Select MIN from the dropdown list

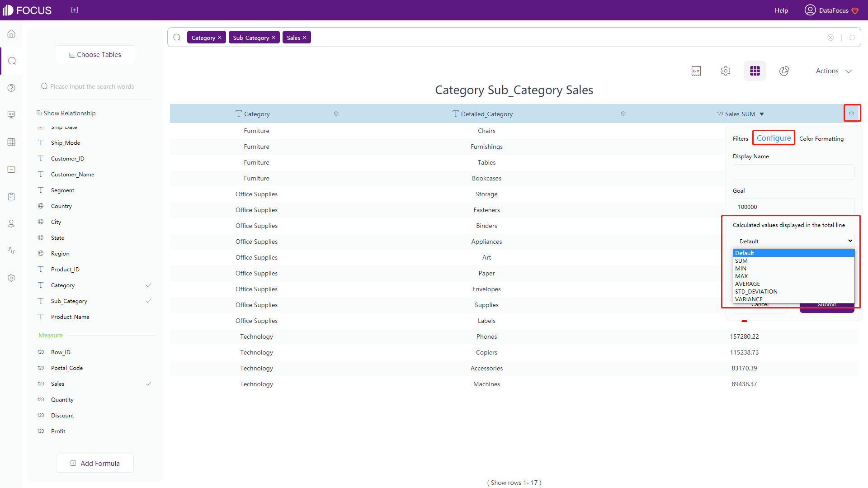point(793,269)
